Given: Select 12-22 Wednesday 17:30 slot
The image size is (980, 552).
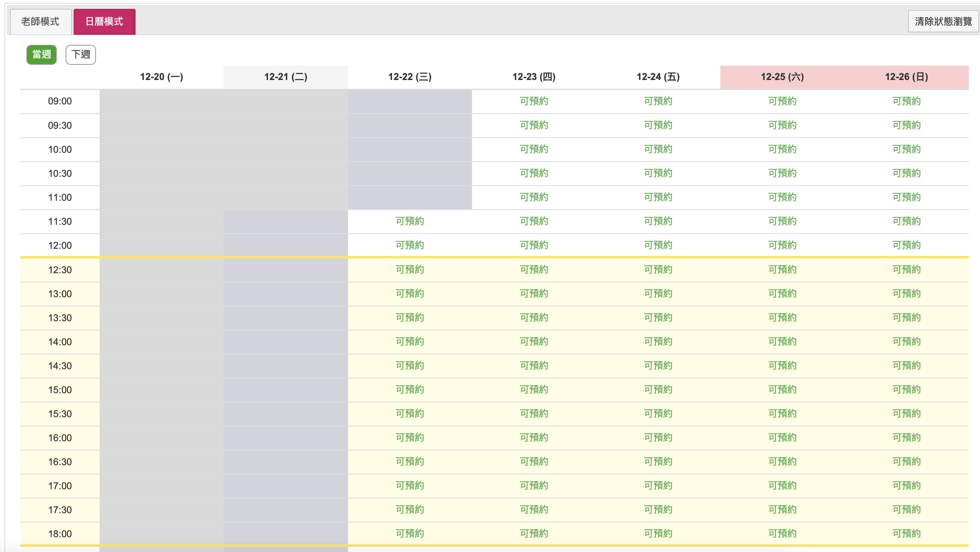Looking at the screenshot, I should (x=410, y=510).
